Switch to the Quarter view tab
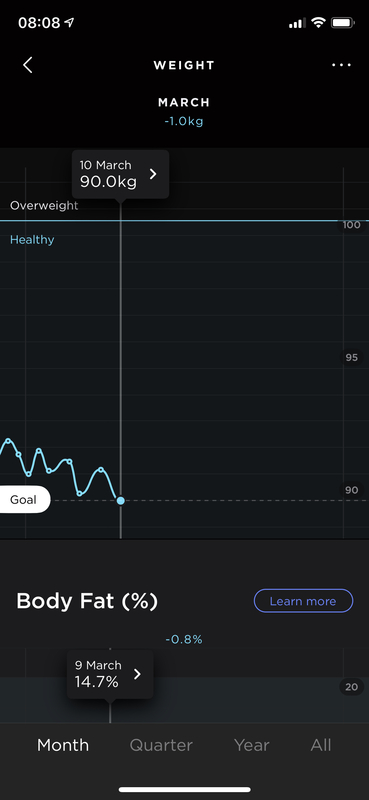Viewport: 369px width, 800px height. (161, 745)
